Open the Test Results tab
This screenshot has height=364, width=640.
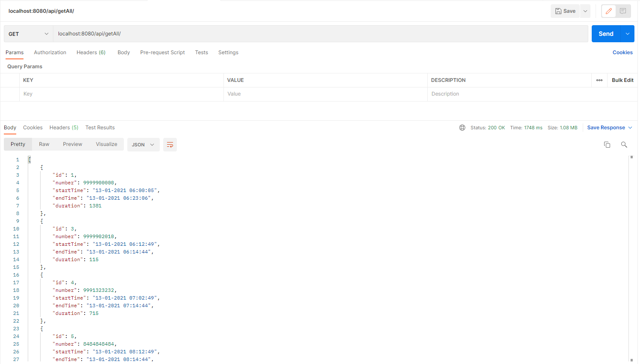click(x=100, y=128)
